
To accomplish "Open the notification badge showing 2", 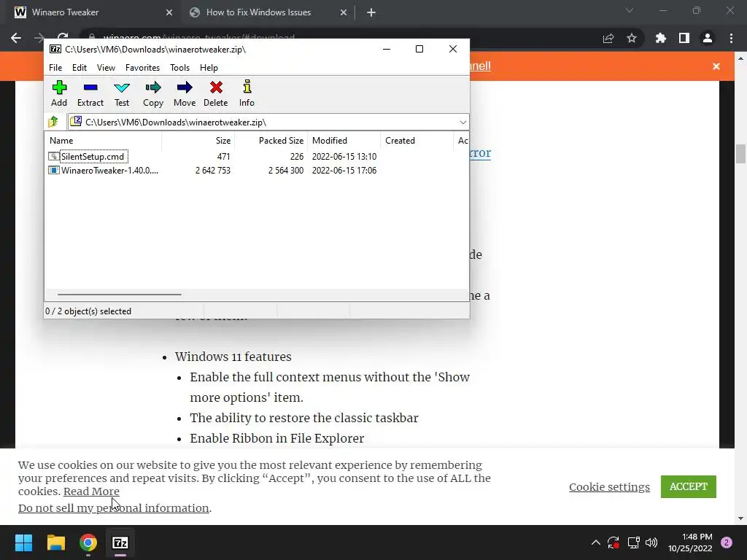I will (727, 542).
